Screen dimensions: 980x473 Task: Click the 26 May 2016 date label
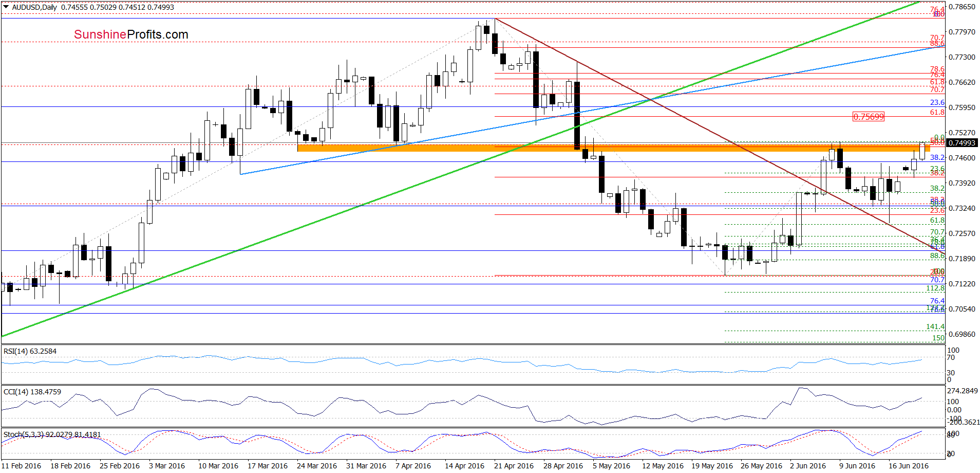coord(761,466)
